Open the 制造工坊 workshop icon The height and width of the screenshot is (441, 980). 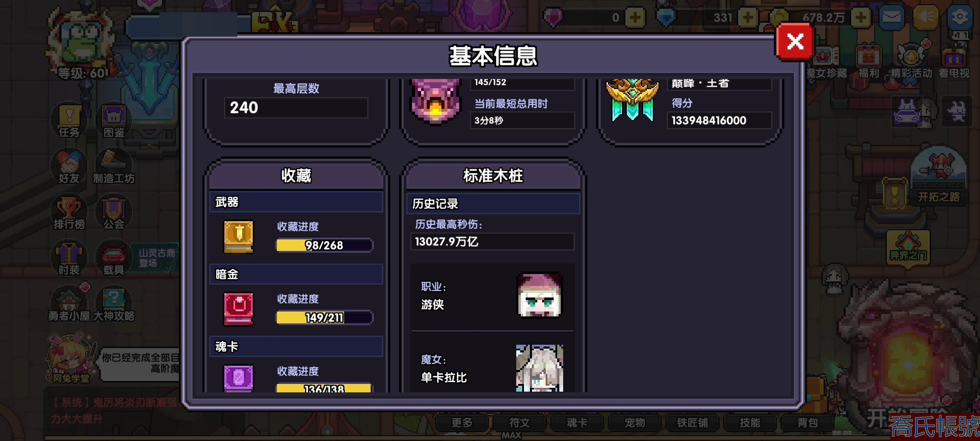(x=114, y=166)
